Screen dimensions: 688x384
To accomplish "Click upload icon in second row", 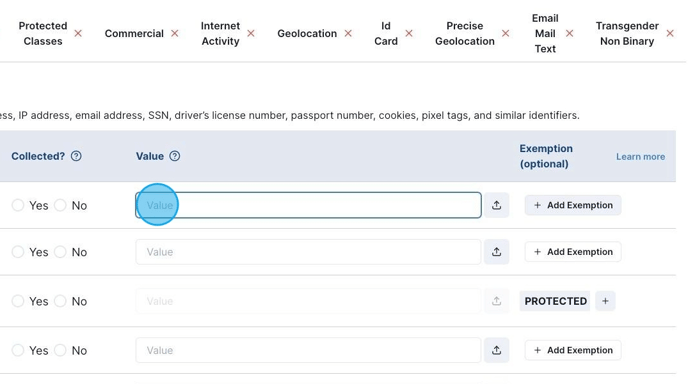I will (496, 252).
